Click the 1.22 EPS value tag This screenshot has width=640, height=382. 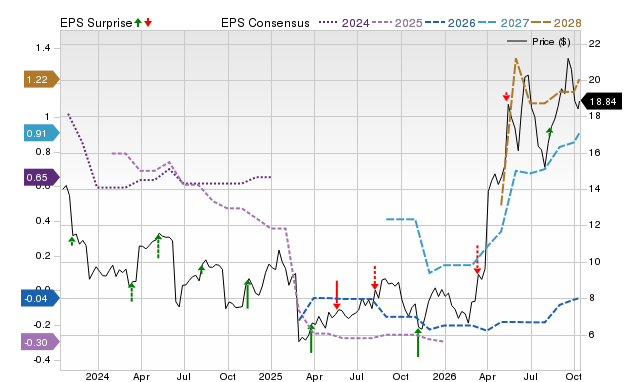(42, 80)
